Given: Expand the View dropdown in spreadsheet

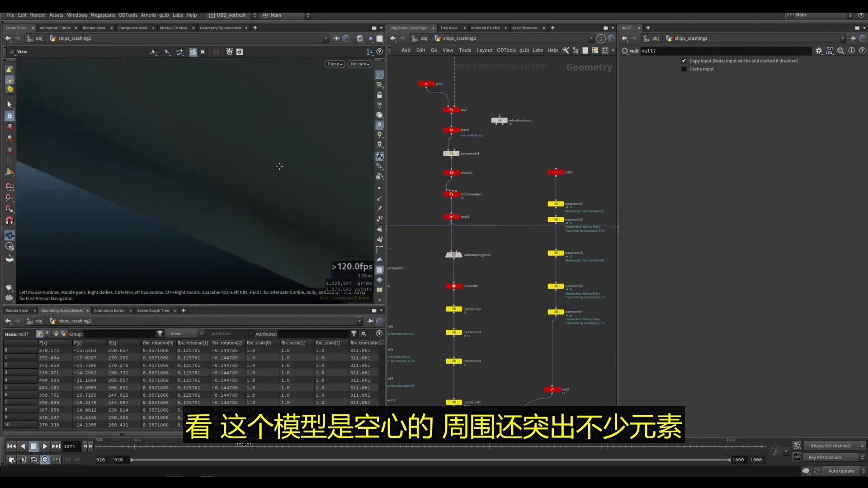Looking at the screenshot, I should [x=186, y=334].
